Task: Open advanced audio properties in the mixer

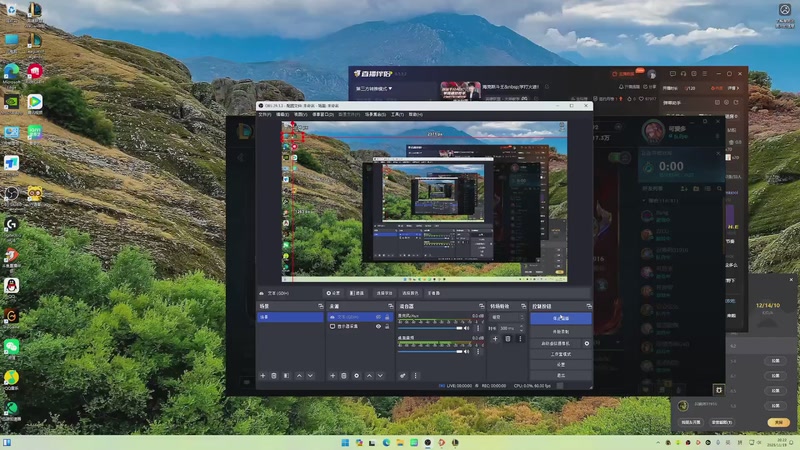Action: (x=403, y=376)
